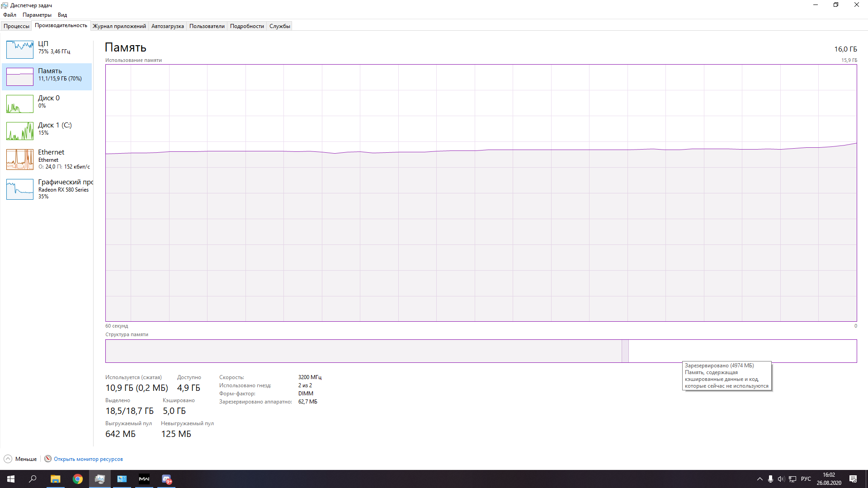Open the Параметры menu
The width and height of the screenshot is (868, 488).
tap(37, 15)
